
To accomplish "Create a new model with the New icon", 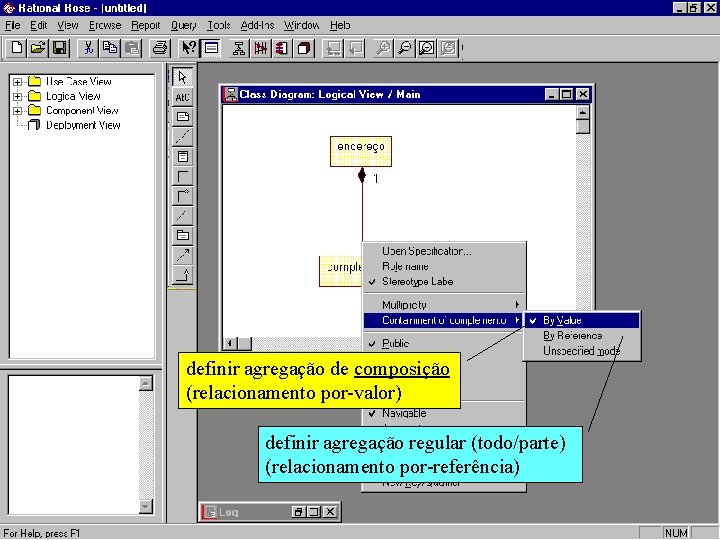I will pyautogui.click(x=17, y=48).
